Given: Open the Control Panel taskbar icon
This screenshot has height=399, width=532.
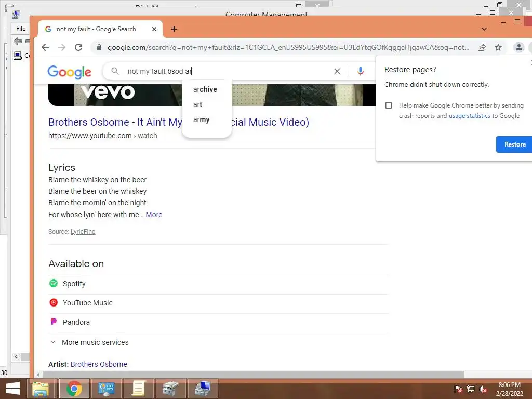Looking at the screenshot, I should (106, 389).
